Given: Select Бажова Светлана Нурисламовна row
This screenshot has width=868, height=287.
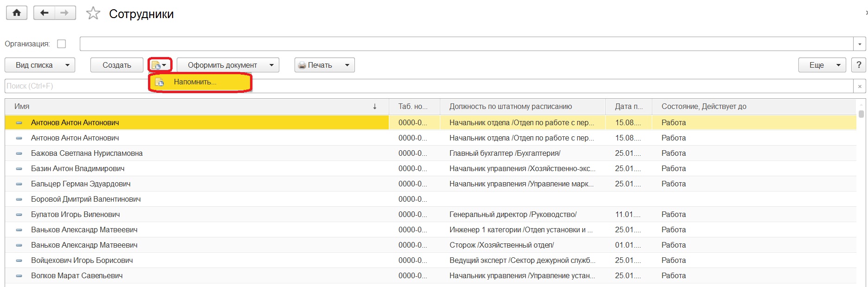Looking at the screenshot, I should click(x=431, y=153).
